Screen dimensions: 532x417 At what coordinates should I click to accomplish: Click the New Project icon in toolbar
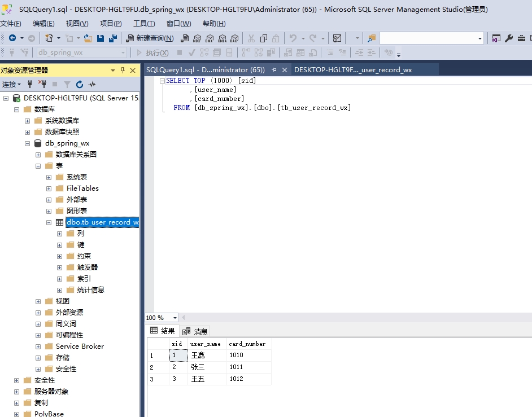point(49,38)
